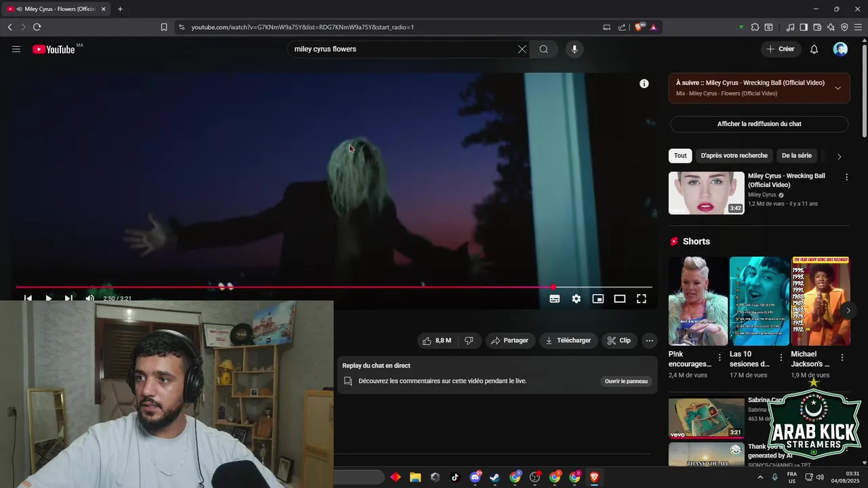Open the Brave music playlist icon

[790, 27]
